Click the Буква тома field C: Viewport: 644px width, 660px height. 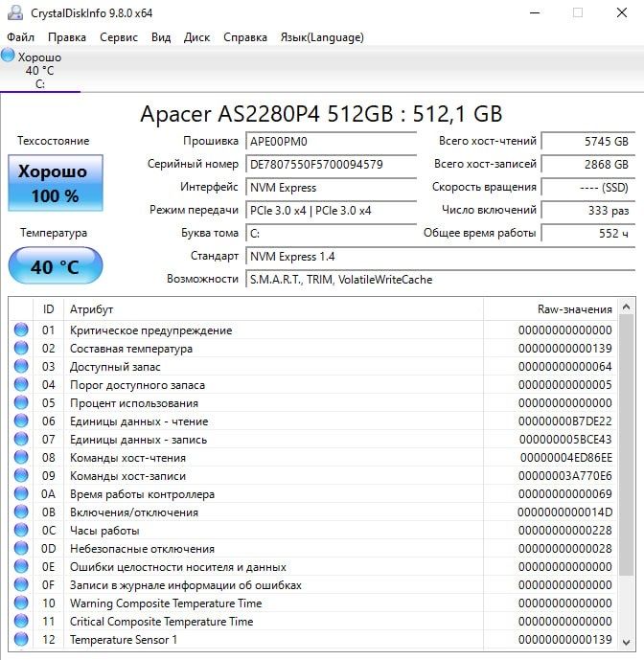click(331, 233)
